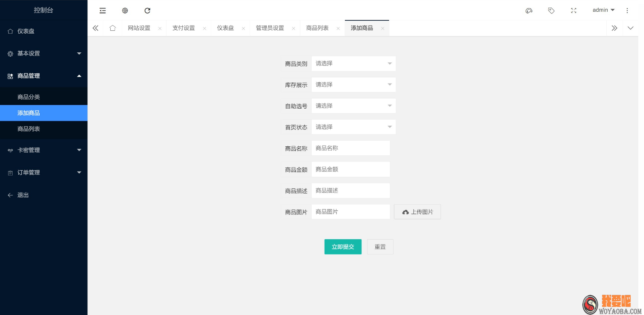Image resolution: width=644 pixels, height=315 pixels.
Task: Select the 添加商品 tab
Action: [362, 28]
